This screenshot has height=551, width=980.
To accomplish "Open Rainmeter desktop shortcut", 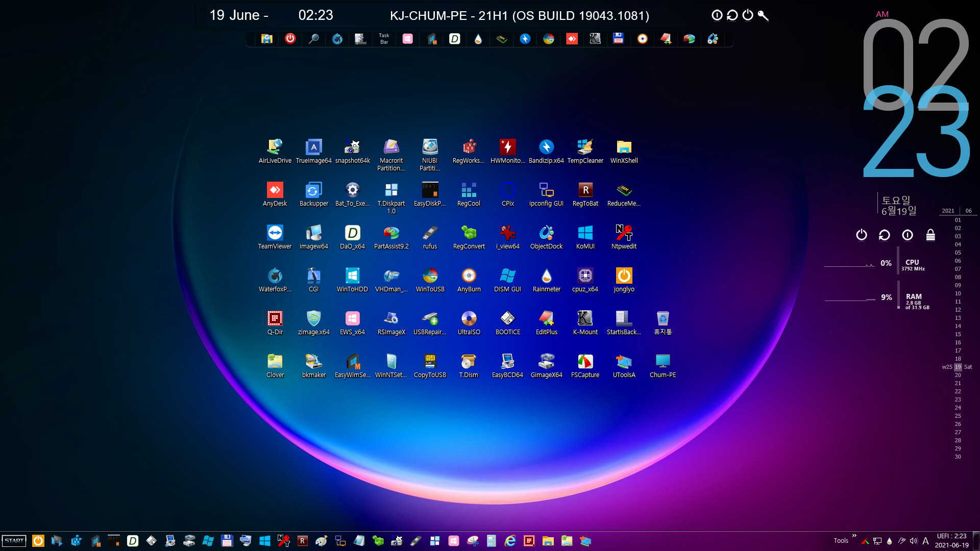I will click(546, 280).
